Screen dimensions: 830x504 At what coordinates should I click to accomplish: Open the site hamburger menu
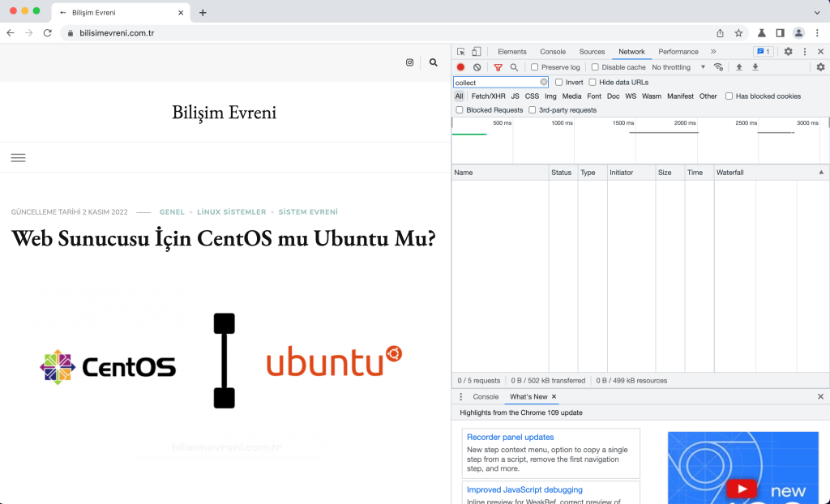point(18,157)
